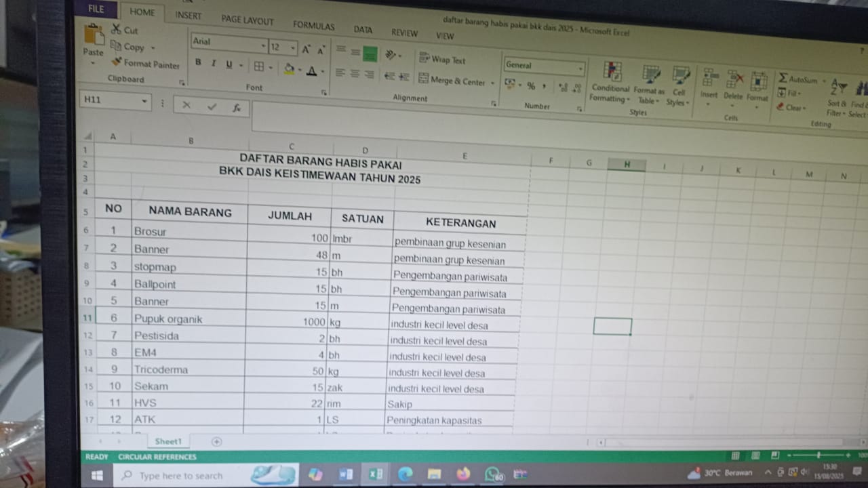Click the Insert Function fx icon

pos(236,107)
